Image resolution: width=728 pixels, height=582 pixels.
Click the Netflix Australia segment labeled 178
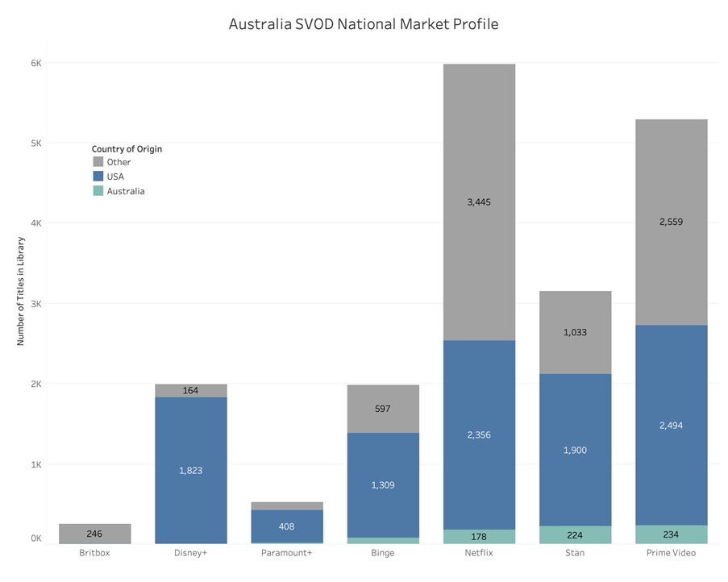[479, 537]
